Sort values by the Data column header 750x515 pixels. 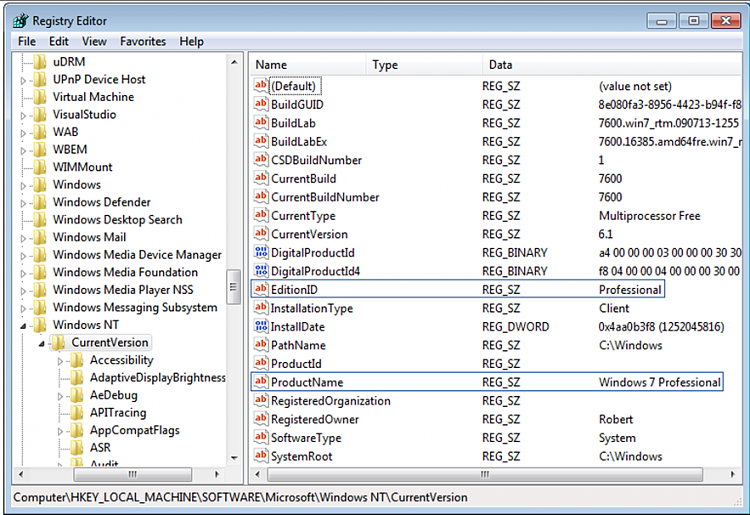pos(612,65)
